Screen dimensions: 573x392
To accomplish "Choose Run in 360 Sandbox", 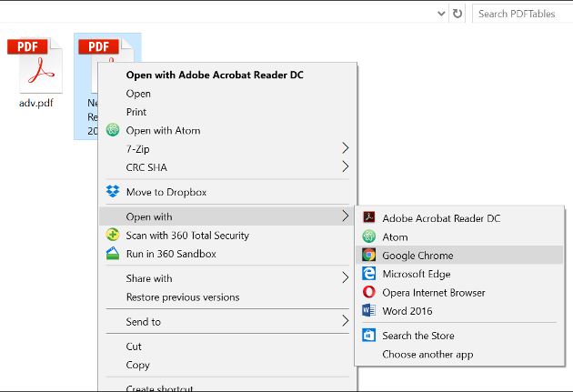I will pyautogui.click(x=227, y=254).
